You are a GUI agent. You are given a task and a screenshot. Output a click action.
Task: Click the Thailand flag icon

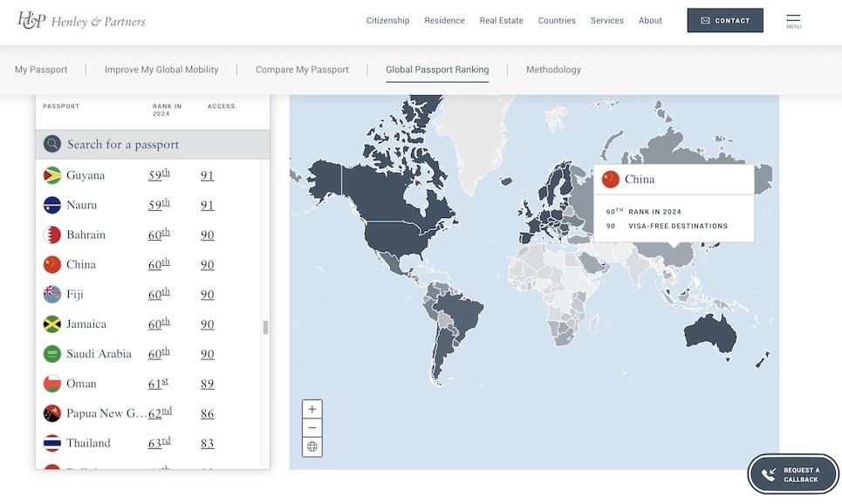(52, 443)
